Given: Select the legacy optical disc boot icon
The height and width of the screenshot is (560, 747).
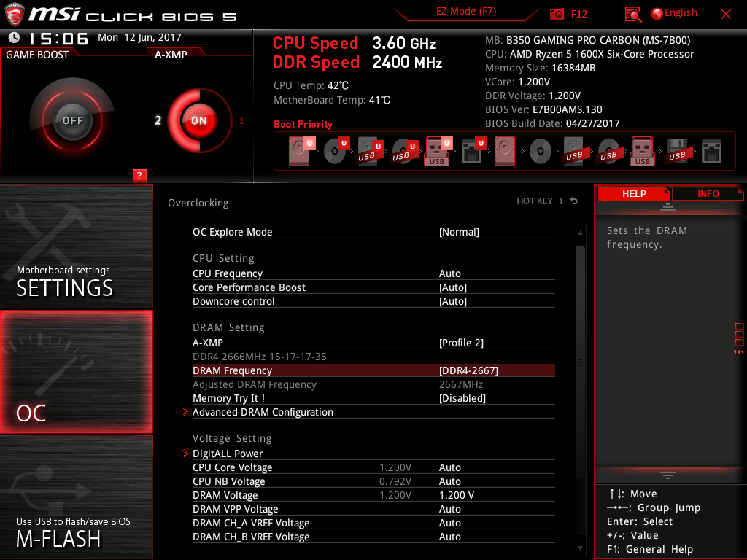Looking at the screenshot, I should [x=541, y=152].
